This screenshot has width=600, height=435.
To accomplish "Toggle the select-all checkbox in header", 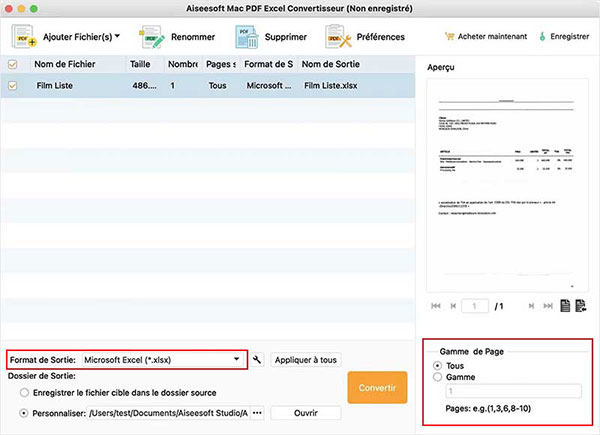I will [13, 64].
